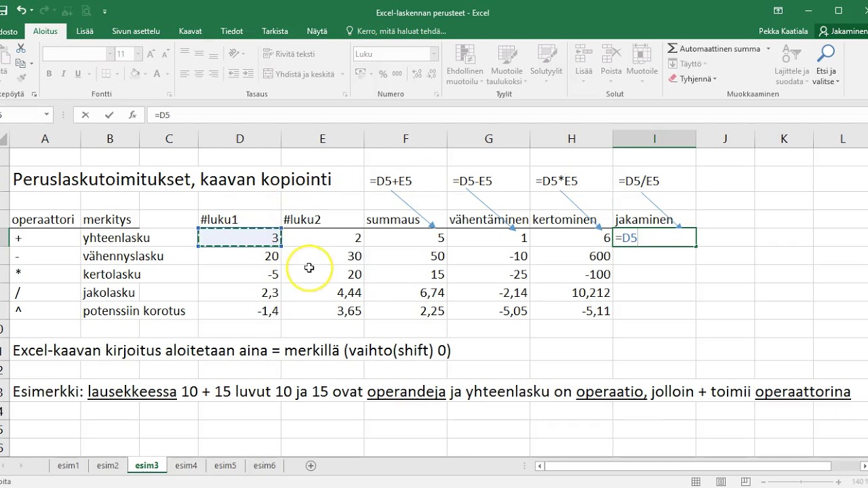Increase the cell indent

point(250,74)
